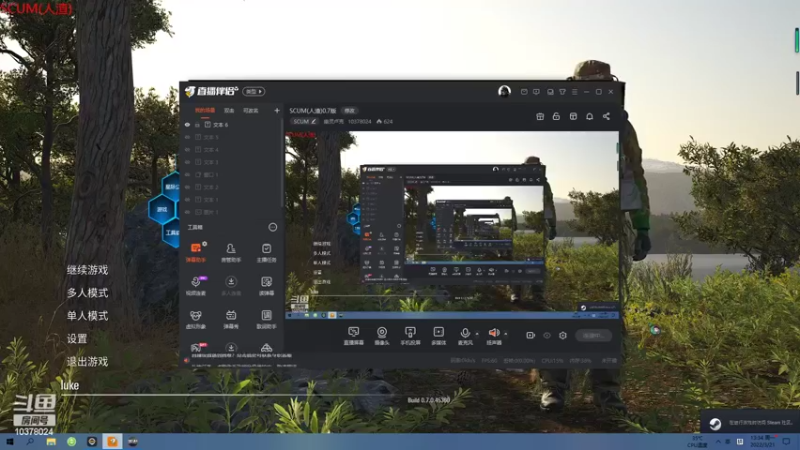Open the Windows Start menu
Image resolution: width=800 pixels, height=450 pixels.
pyautogui.click(x=9, y=441)
